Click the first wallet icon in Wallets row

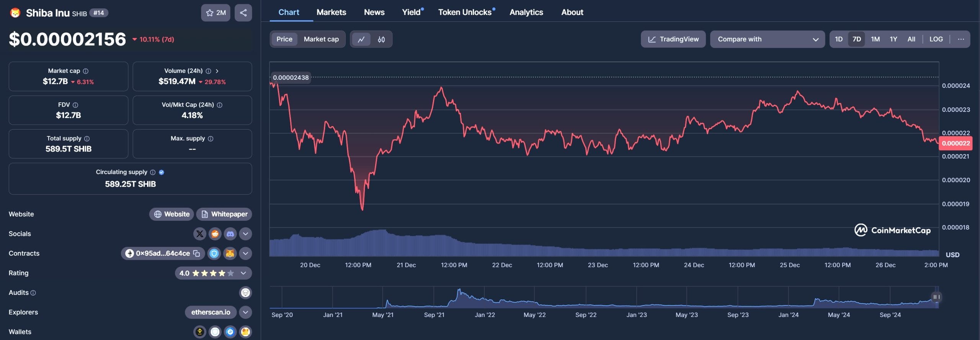click(199, 332)
